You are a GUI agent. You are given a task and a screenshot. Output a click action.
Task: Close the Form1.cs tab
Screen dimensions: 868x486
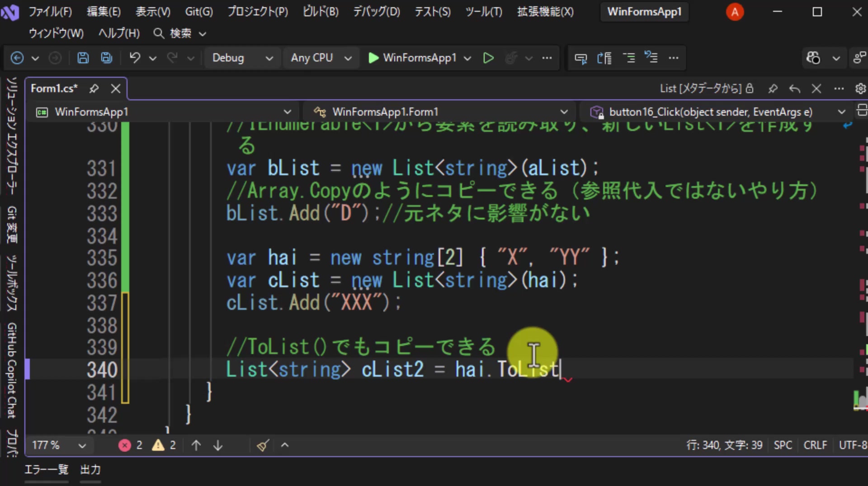point(116,89)
